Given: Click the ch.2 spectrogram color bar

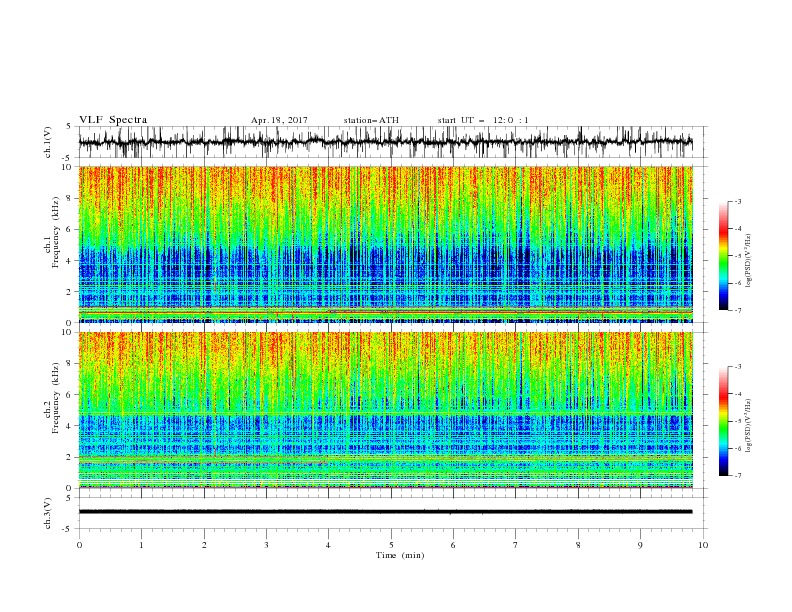Looking at the screenshot, I should pos(724,421).
